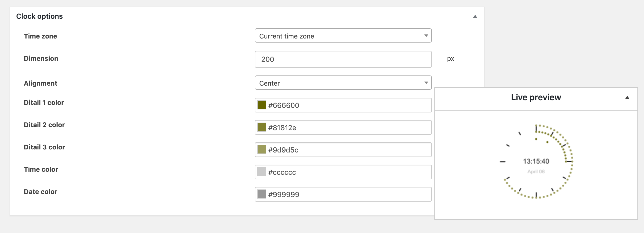Click the Clock options panel title
The image size is (644, 233).
pos(39,16)
